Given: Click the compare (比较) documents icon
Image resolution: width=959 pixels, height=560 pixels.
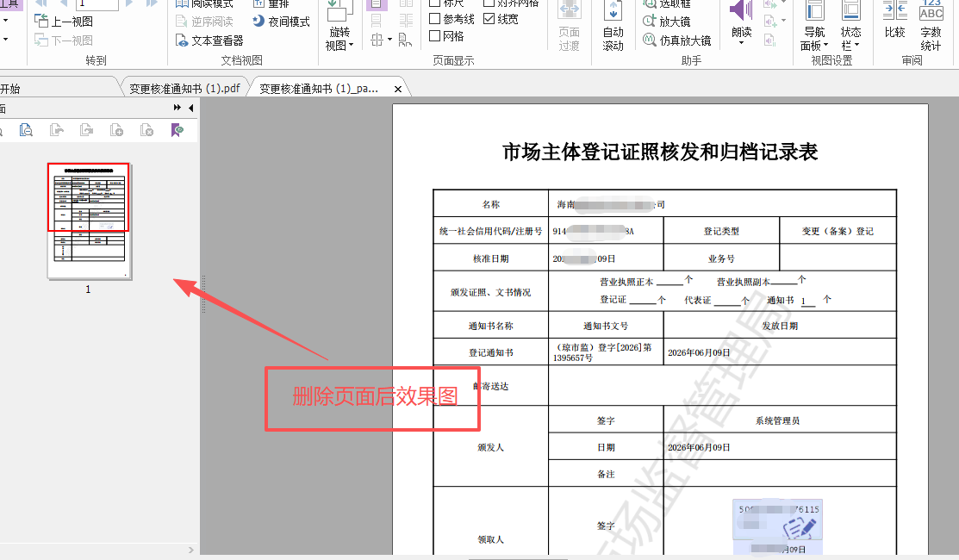Looking at the screenshot, I should (x=894, y=11).
